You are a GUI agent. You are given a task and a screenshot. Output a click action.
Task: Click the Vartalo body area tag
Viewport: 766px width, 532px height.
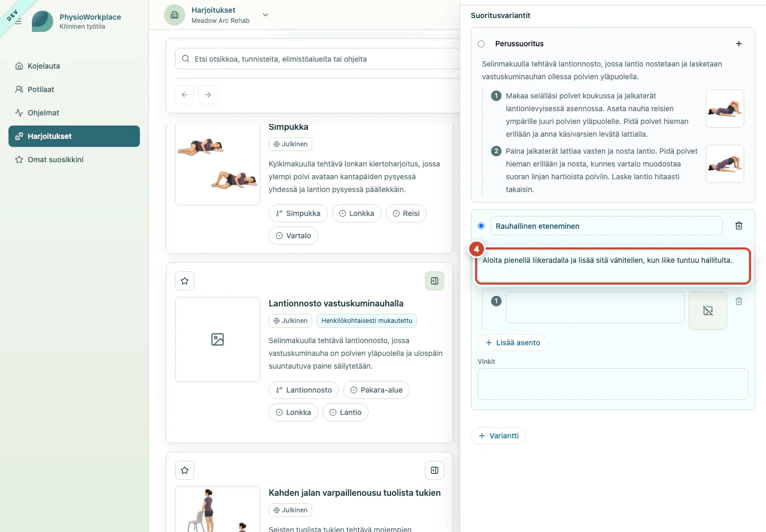[x=293, y=236]
